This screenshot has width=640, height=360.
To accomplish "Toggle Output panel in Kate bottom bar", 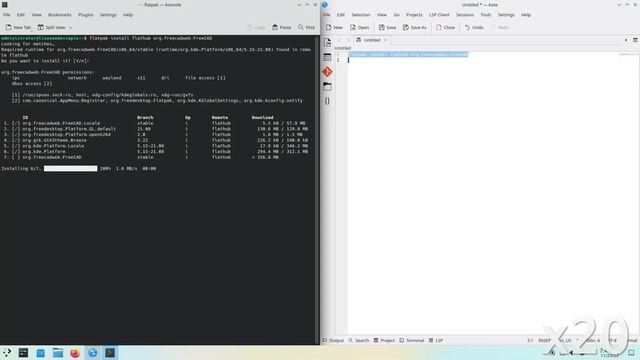I will (333, 340).
